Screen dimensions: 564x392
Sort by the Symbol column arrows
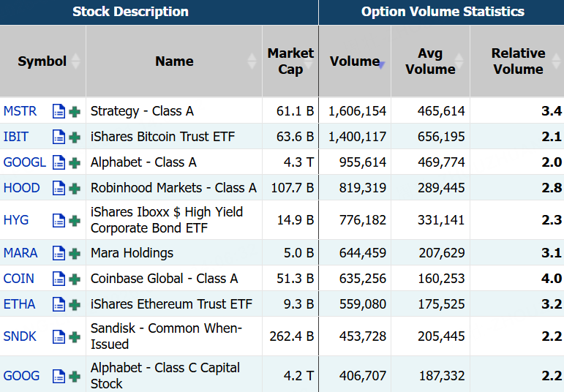pos(75,61)
